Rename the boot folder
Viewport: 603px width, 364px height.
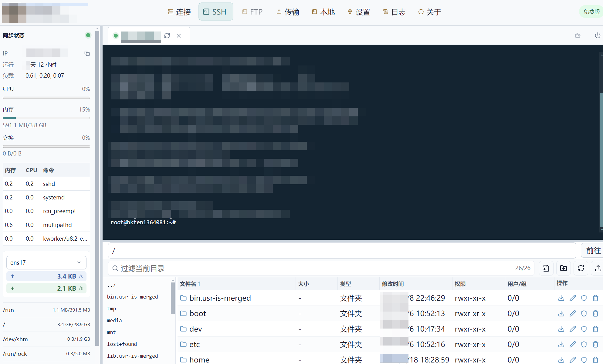573,314
